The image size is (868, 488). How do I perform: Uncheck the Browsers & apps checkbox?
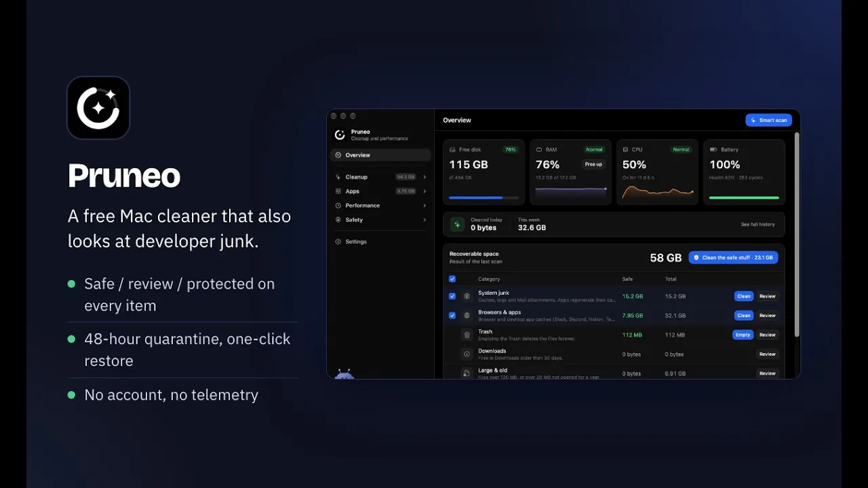click(x=452, y=315)
